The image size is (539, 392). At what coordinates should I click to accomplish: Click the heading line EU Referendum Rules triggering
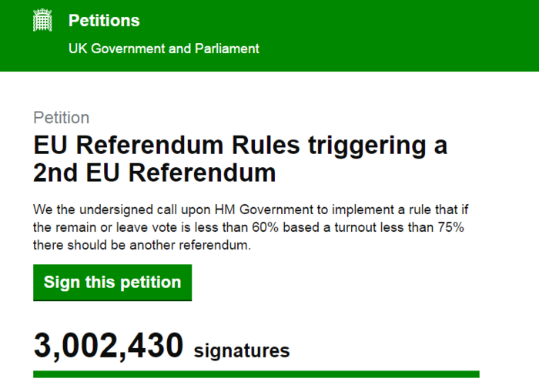(x=240, y=146)
